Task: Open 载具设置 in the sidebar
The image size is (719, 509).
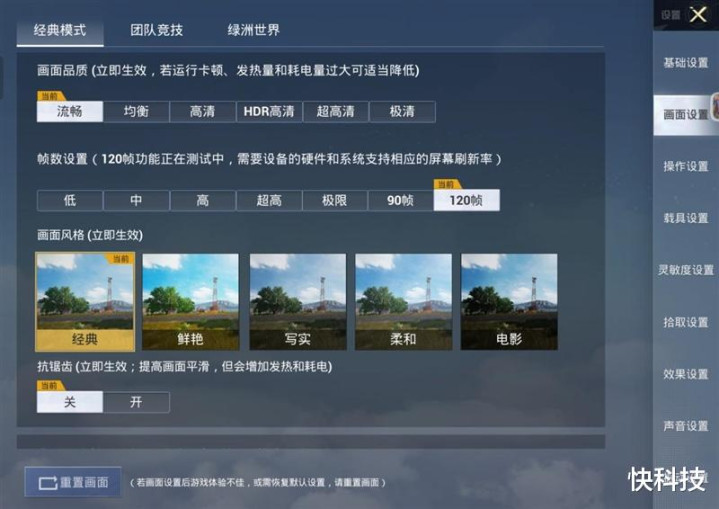Action: tap(686, 218)
